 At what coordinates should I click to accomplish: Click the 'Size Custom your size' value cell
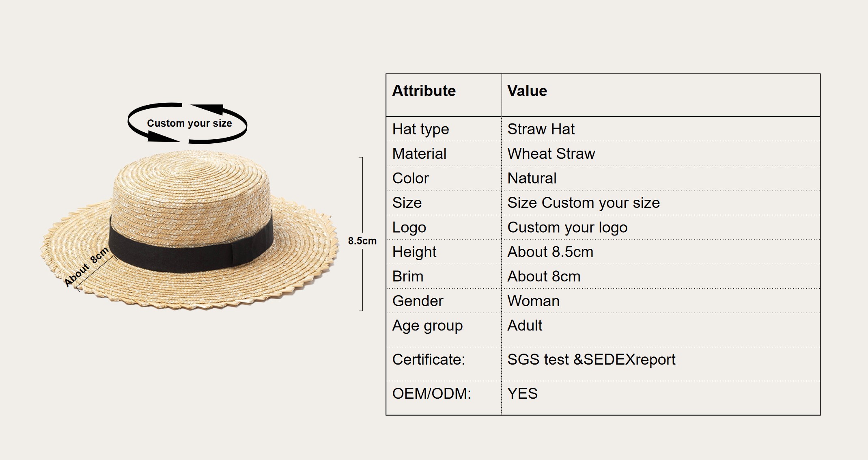pyautogui.click(x=661, y=203)
